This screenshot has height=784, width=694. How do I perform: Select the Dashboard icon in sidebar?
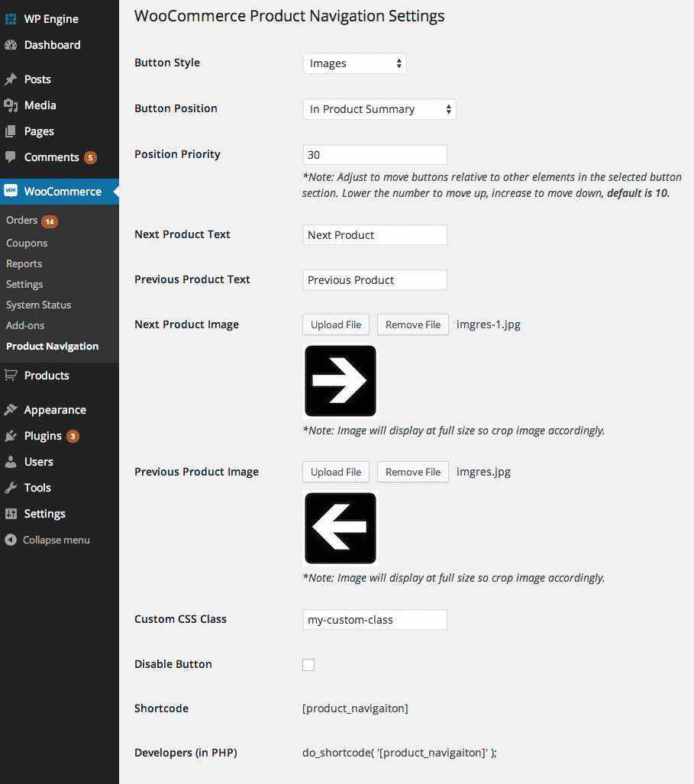pyautogui.click(x=12, y=45)
